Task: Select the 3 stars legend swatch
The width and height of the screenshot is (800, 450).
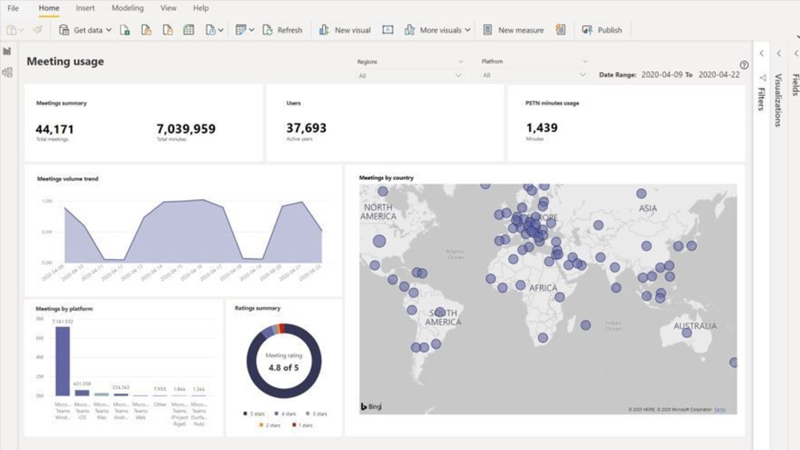Action: pos(308,414)
